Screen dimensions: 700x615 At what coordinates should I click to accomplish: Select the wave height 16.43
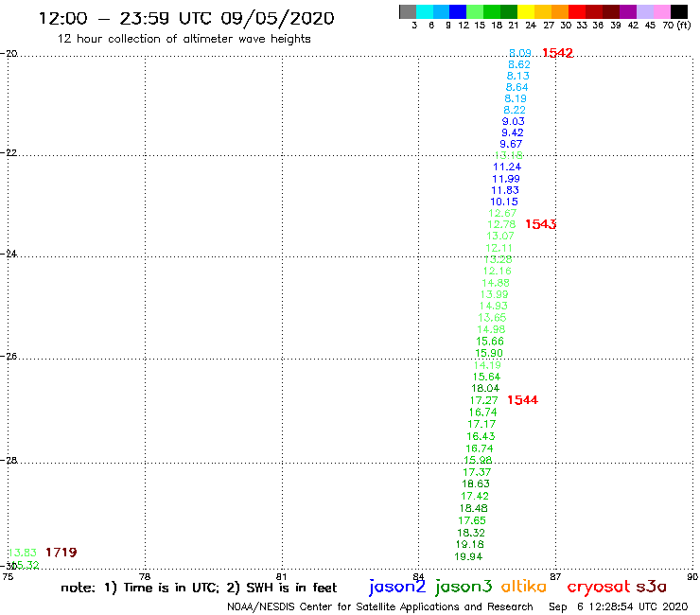(481, 436)
